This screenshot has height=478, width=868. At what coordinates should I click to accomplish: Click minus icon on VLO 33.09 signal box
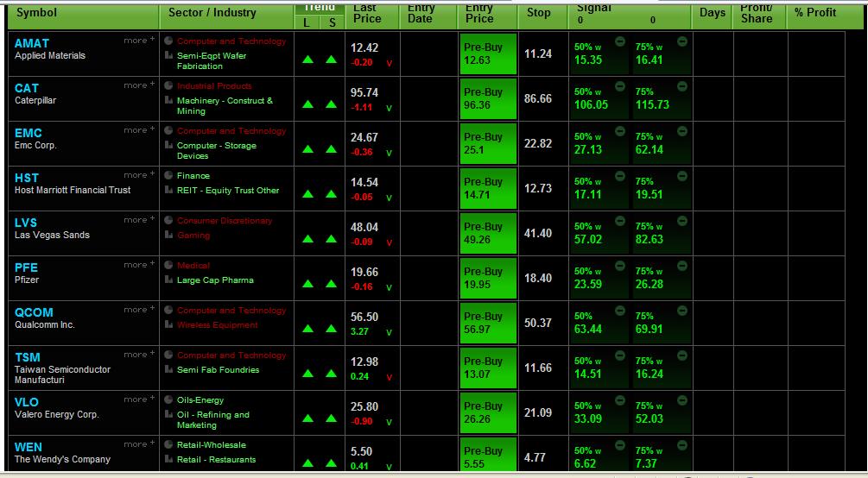pyautogui.click(x=620, y=400)
